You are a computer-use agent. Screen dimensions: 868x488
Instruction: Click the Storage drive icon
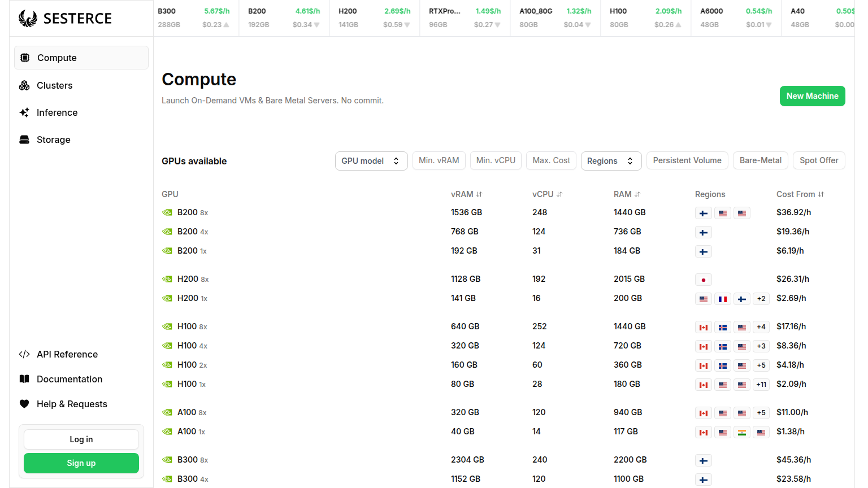click(x=24, y=140)
